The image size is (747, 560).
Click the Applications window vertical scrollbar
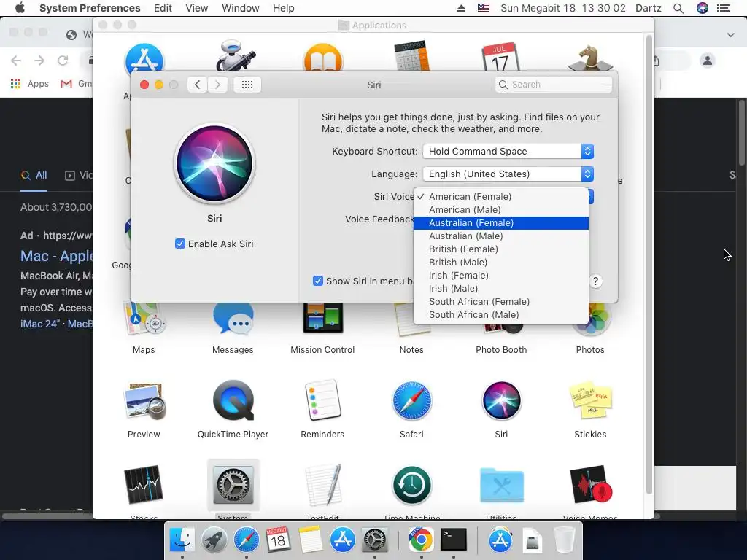649,264
